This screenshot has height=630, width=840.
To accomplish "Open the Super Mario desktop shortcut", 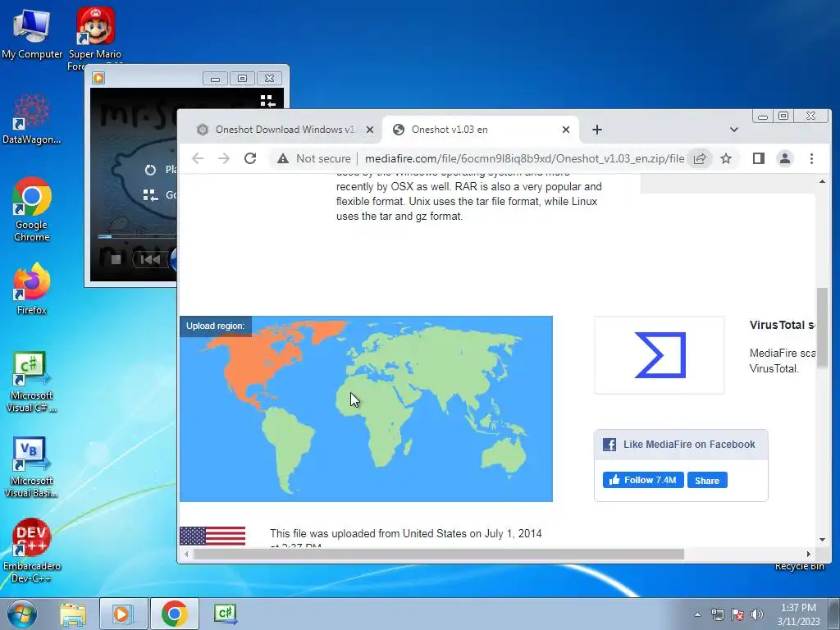I will pyautogui.click(x=95, y=33).
